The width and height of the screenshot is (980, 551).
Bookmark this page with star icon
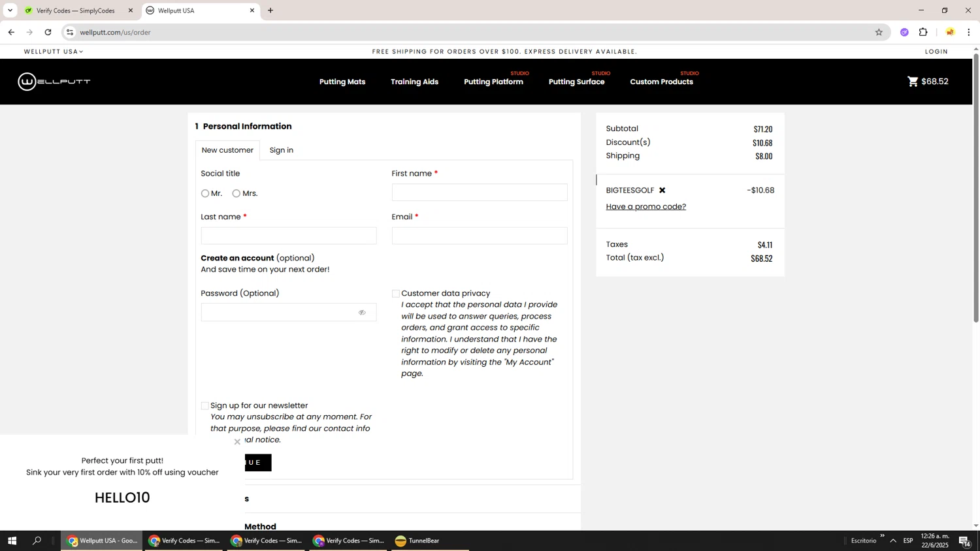(x=879, y=32)
